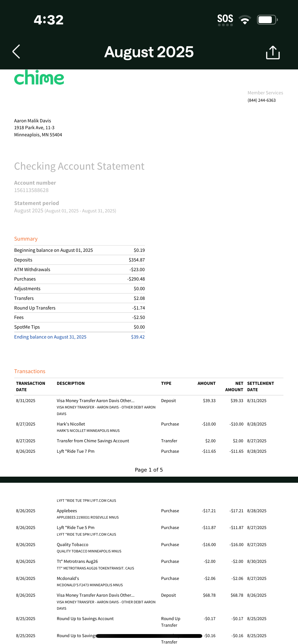Tap Transfer from Chime Savings Account
This screenshot has width=298, height=644.
pos(93,441)
